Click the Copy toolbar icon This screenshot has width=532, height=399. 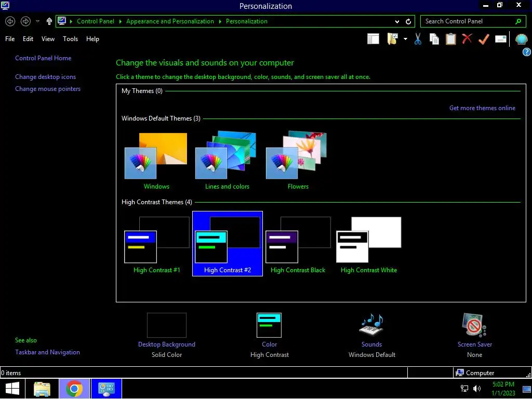coord(434,39)
